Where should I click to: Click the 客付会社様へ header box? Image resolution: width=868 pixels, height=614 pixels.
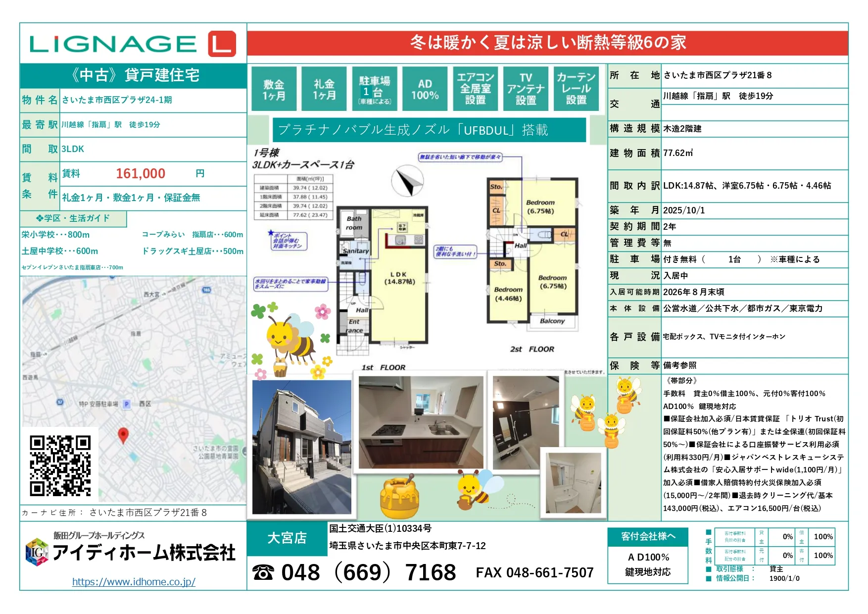pos(648,537)
